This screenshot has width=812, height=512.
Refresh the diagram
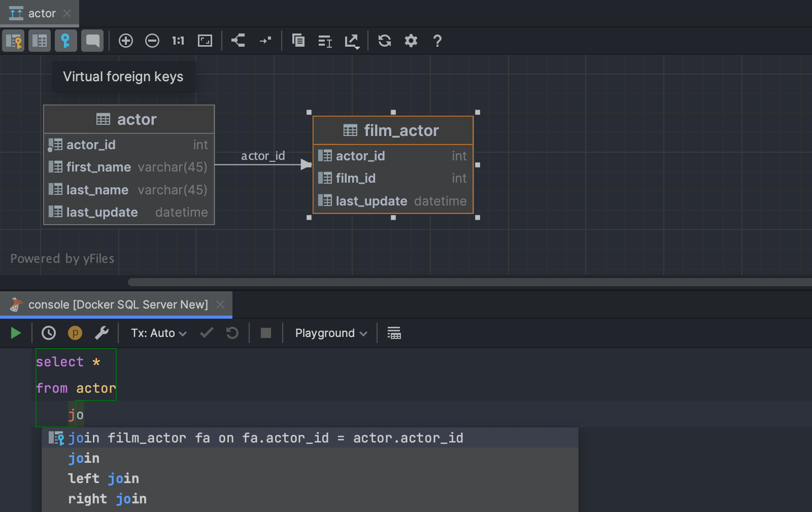pos(385,41)
